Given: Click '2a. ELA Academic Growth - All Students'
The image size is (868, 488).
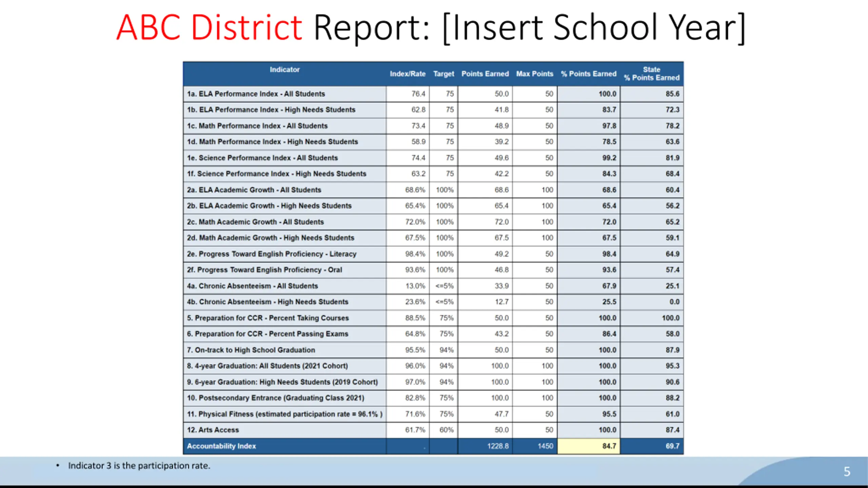Looking at the screenshot, I should click(254, 190).
